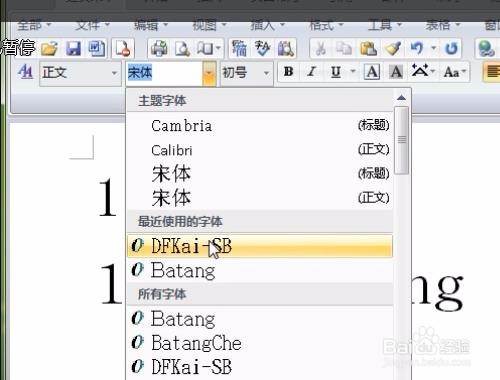Click the reading book view icon

(x=204, y=49)
